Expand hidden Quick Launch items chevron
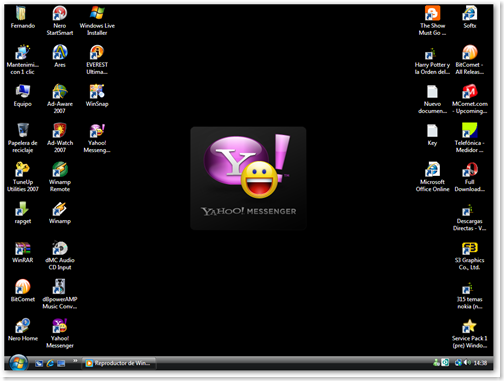Screen dimensions: 504x381 pos(75,360)
